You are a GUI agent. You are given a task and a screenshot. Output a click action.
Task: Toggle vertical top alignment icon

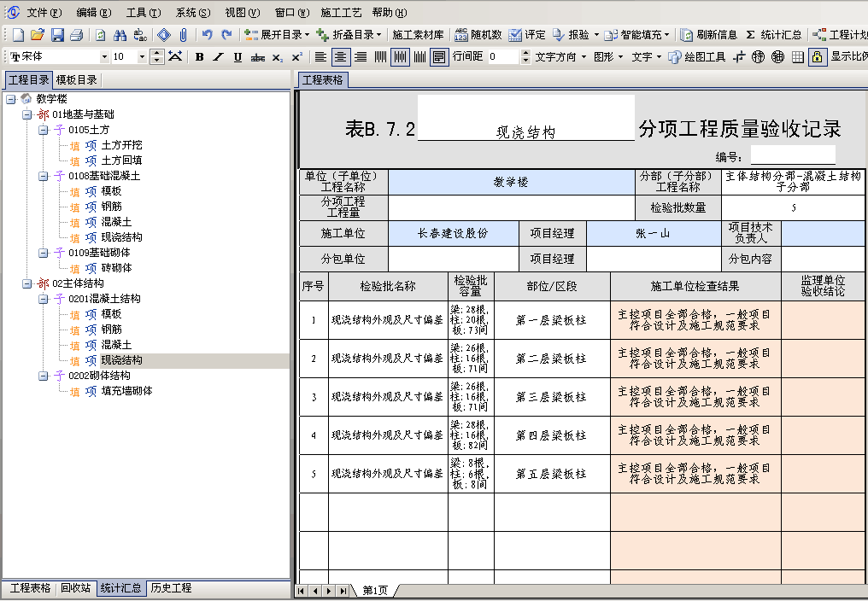click(x=380, y=57)
